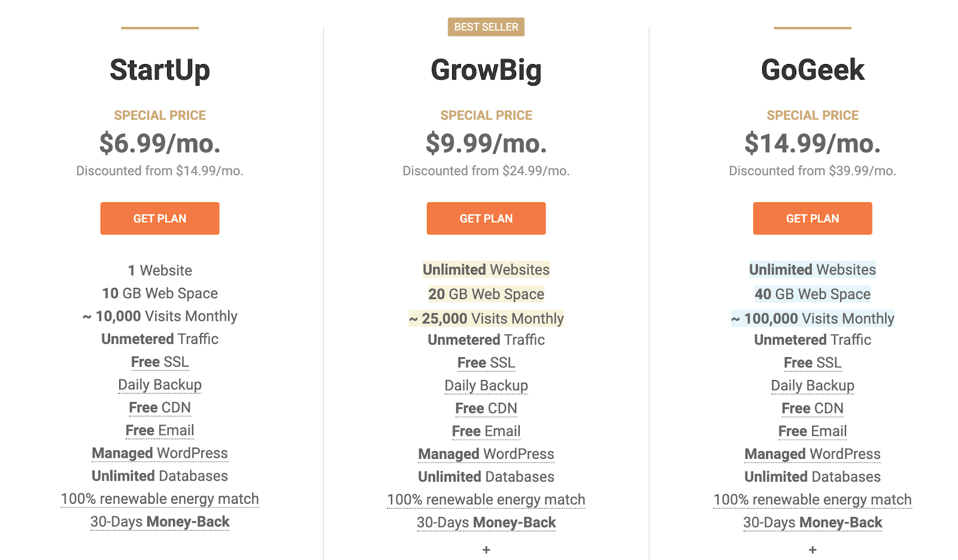Click Free SSL in GrowBig column
Viewport: 958px width, 560px height.
coord(486,363)
